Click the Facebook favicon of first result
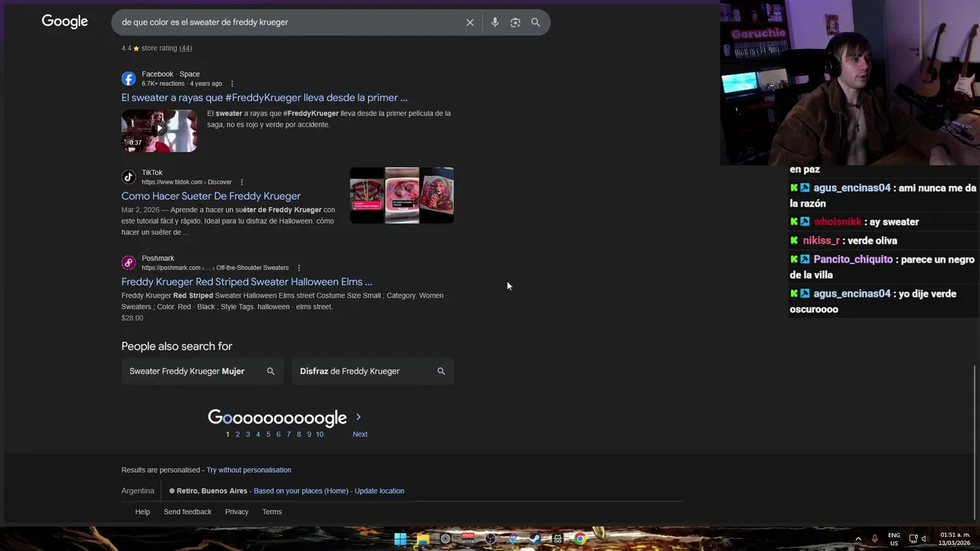 (129, 79)
